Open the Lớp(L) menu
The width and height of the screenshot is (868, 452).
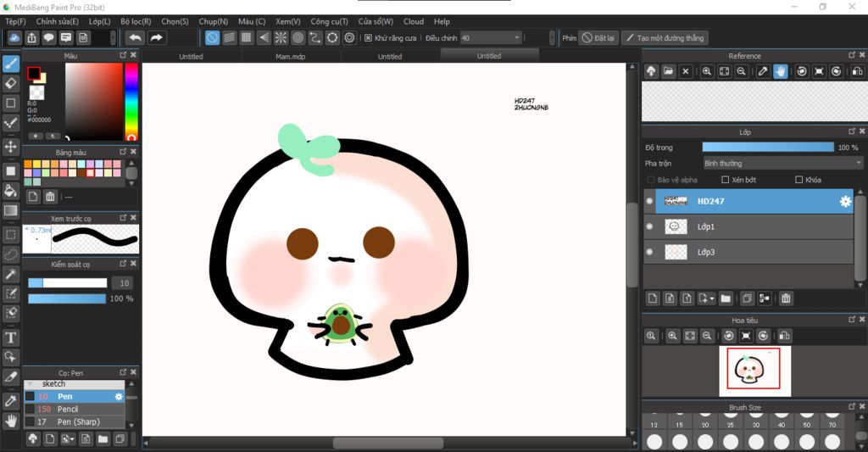100,21
